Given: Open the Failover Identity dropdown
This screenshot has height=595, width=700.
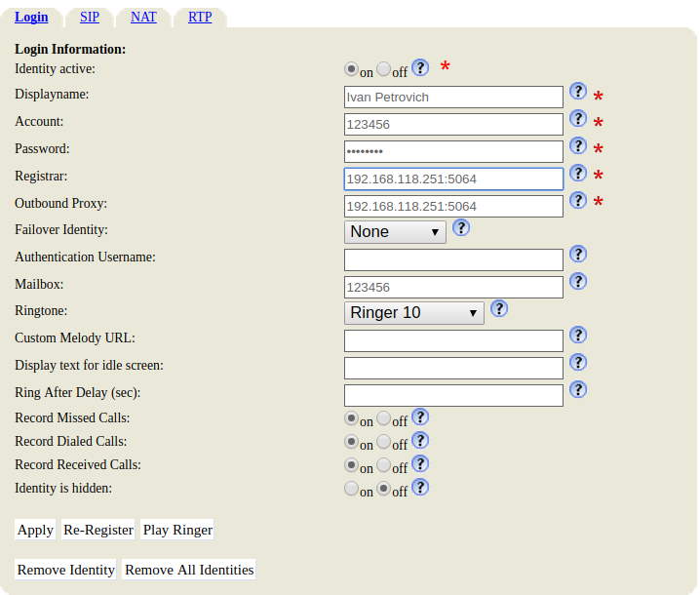Looking at the screenshot, I should click(x=395, y=232).
